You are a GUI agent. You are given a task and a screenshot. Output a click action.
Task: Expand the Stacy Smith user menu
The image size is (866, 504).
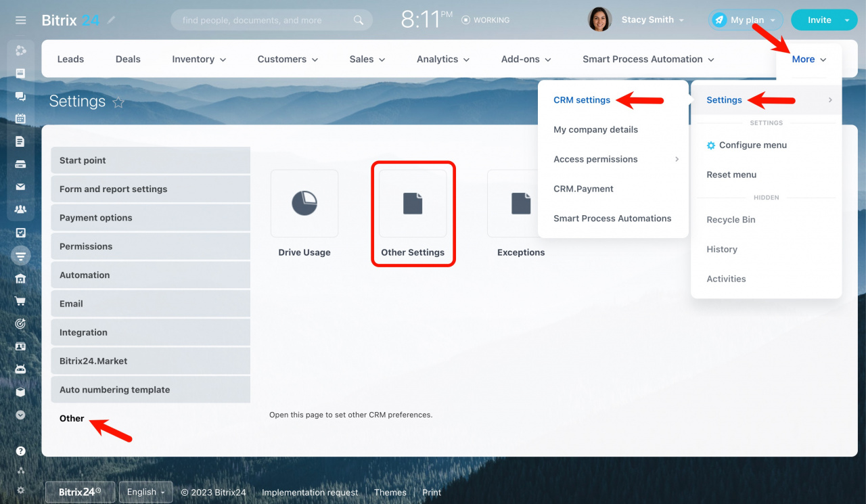tap(653, 20)
